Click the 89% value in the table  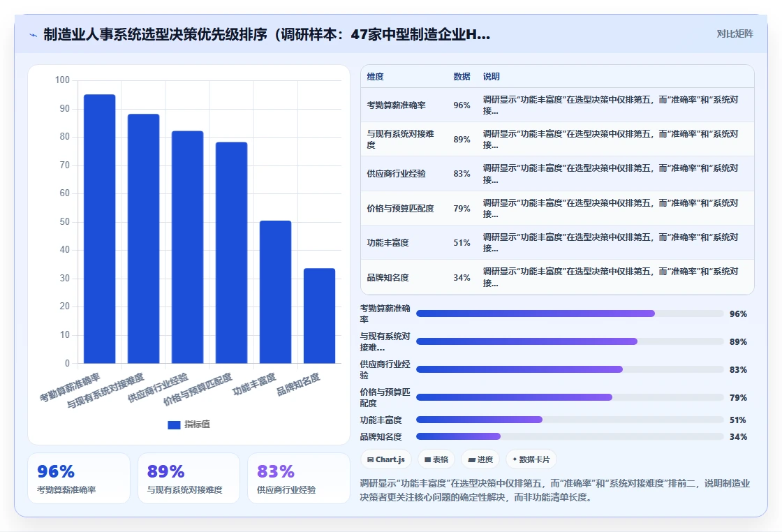click(x=462, y=140)
